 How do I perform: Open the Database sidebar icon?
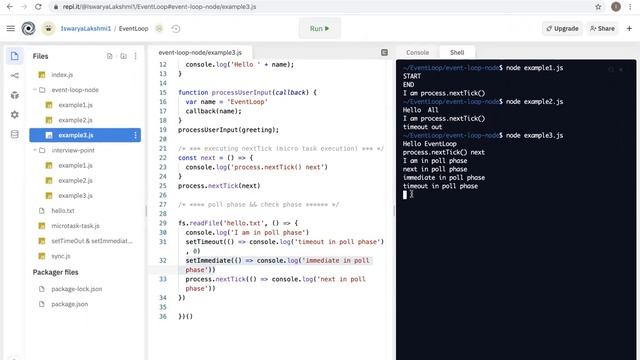[15, 134]
